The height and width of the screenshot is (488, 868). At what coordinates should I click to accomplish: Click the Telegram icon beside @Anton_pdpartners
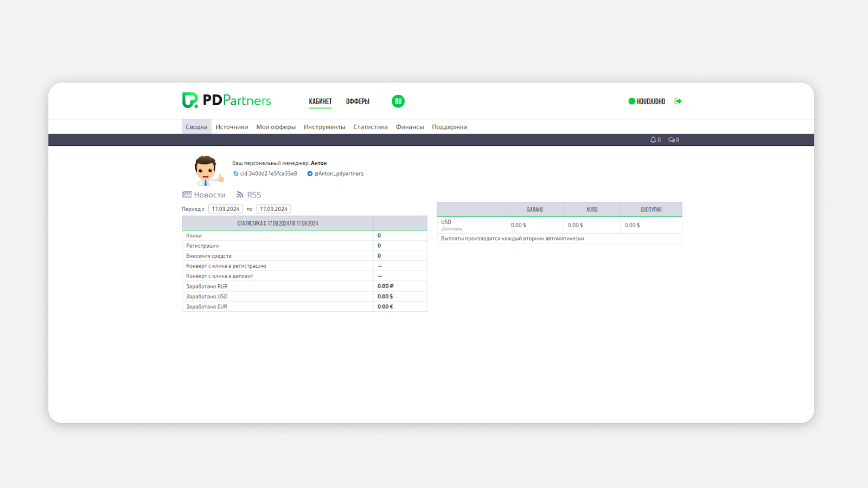click(x=310, y=174)
